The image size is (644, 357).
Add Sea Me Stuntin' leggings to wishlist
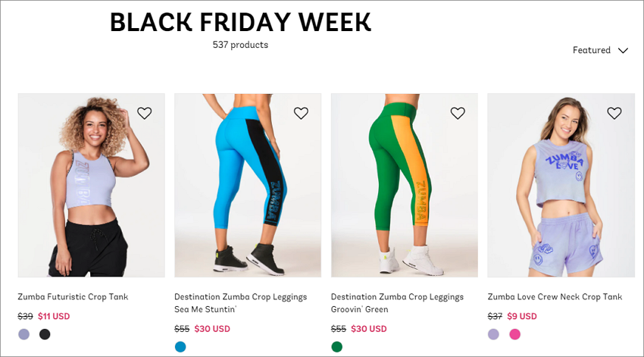(301, 113)
